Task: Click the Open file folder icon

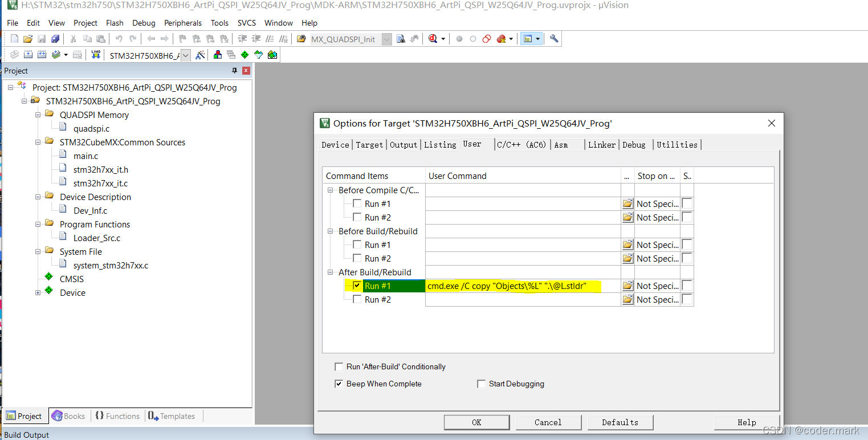Action: (28, 39)
